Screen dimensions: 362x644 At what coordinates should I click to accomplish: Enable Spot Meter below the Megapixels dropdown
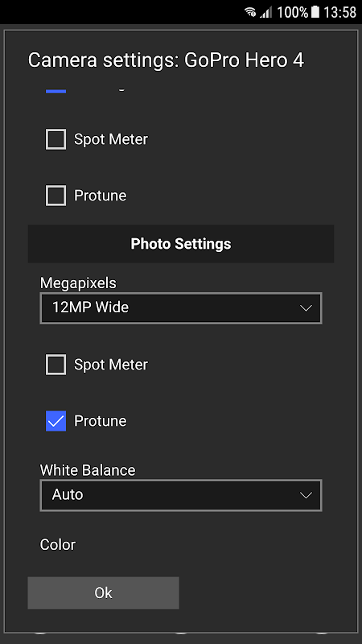(56, 365)
